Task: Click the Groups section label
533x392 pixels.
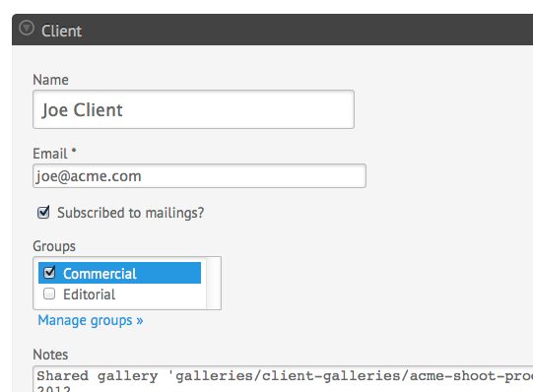Action: coord(54,246)
